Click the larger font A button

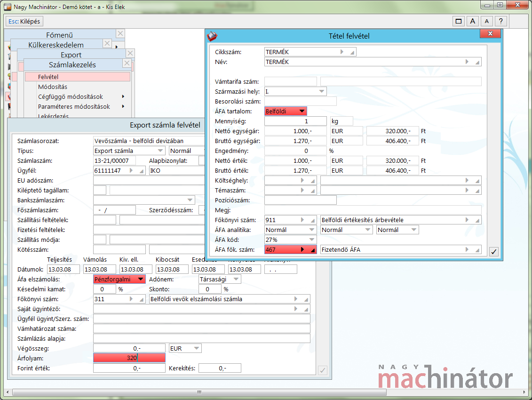pyautogui.click(x=473, y=21)
